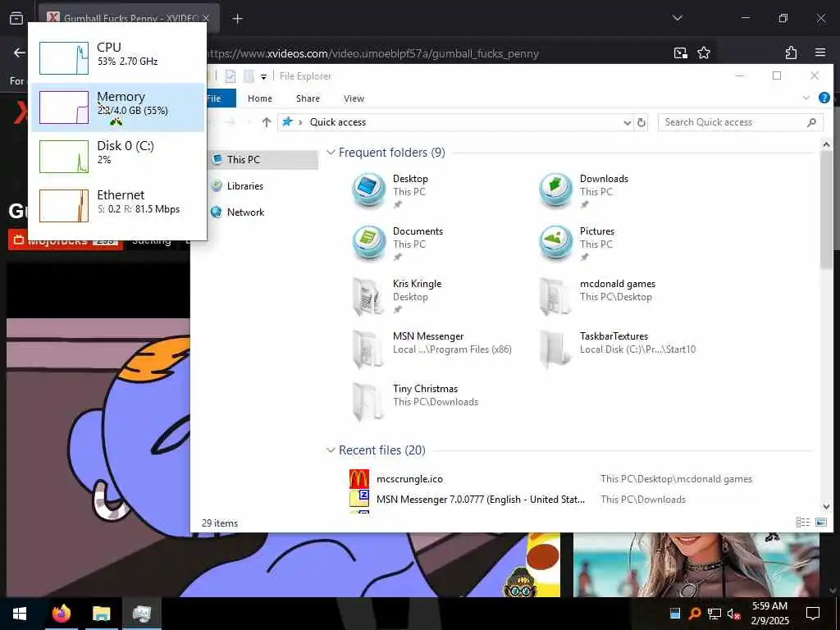
Task: Click the picture-in-picture icon in browser URL bar
Action: pos(680,52)
